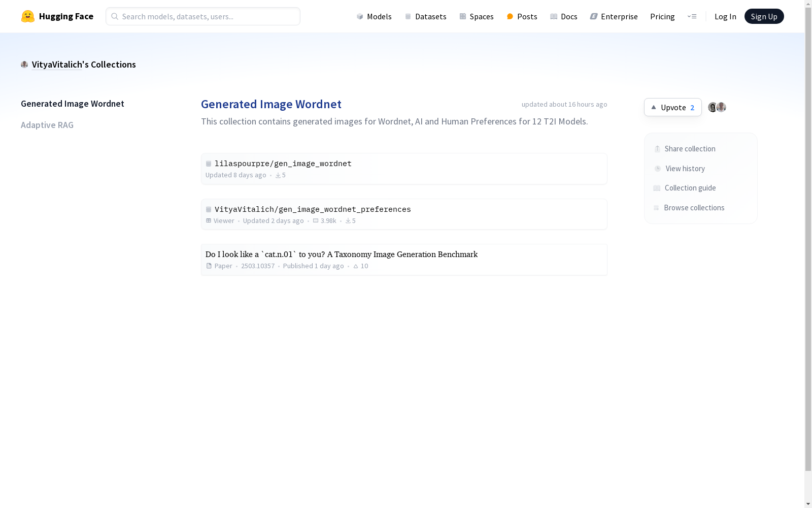This screenshot has height=508, width=812.
Task: Click the Enterprise icon
Action: pyautogui.click(x=594, y=16)
